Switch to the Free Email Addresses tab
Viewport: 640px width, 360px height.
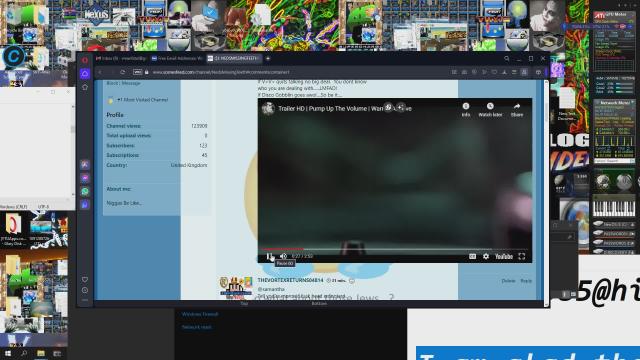tap(177, 58)
